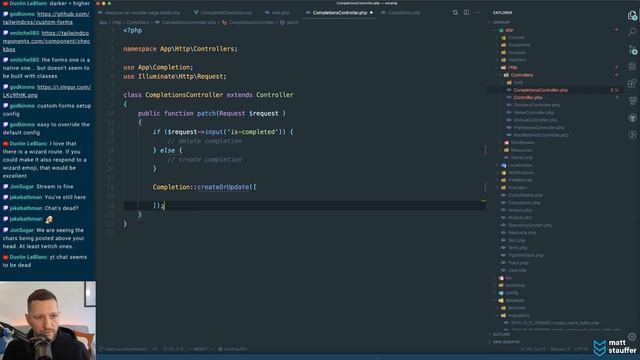Expand the OUTLINE section
640x360 pixels.
click(x=501, y=334)
